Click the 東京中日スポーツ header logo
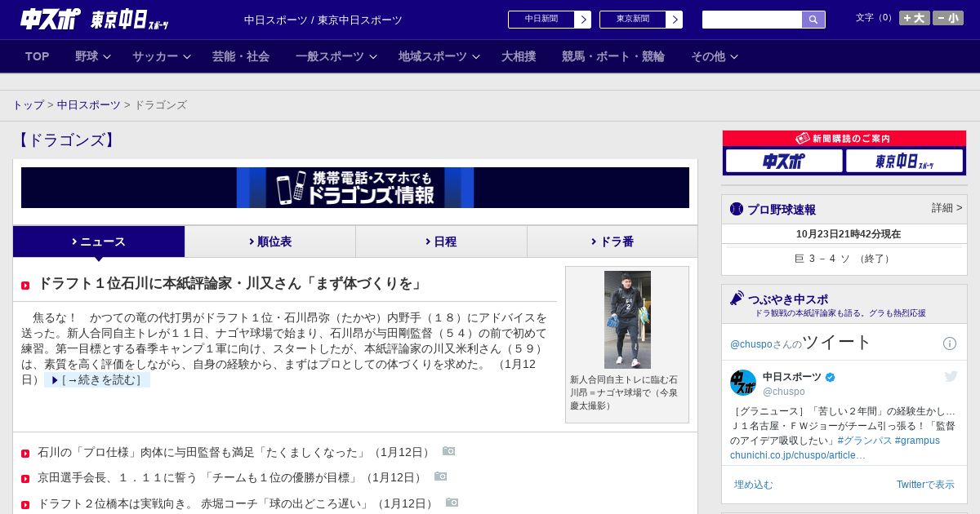 coord(130,20)
